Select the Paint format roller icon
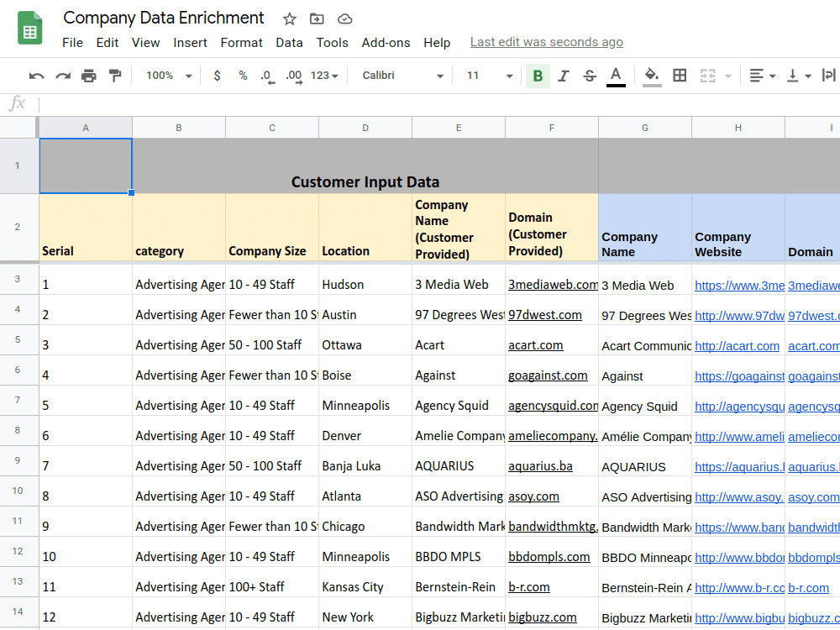This screenshot has width=840, height=630. tap(114, 76)
